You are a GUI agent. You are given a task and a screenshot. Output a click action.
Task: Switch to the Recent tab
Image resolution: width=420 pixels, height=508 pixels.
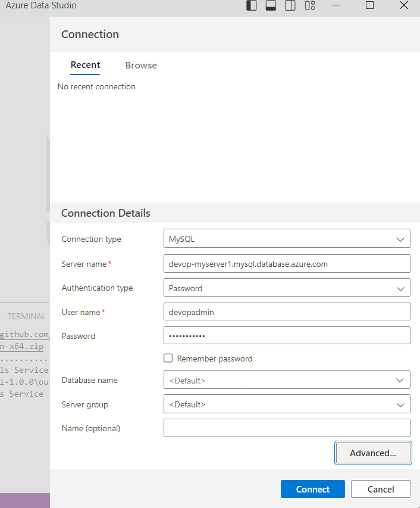pos(85,65)
